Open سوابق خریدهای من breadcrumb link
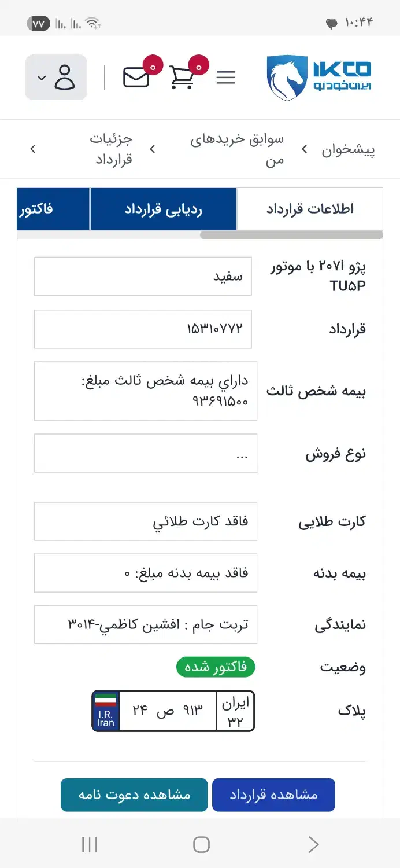Viewport: 400px width, 868px height. [238, 149]
